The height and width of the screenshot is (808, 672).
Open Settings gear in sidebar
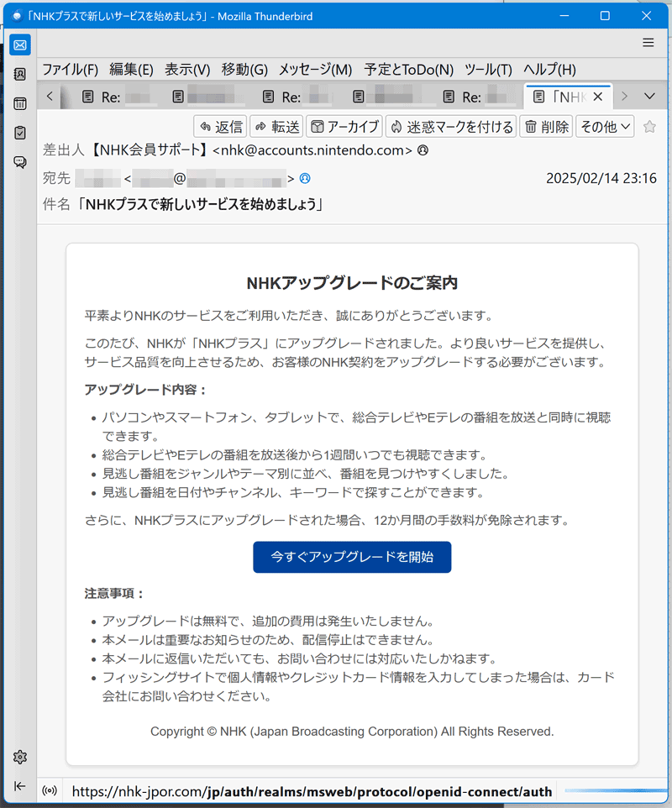20,757
